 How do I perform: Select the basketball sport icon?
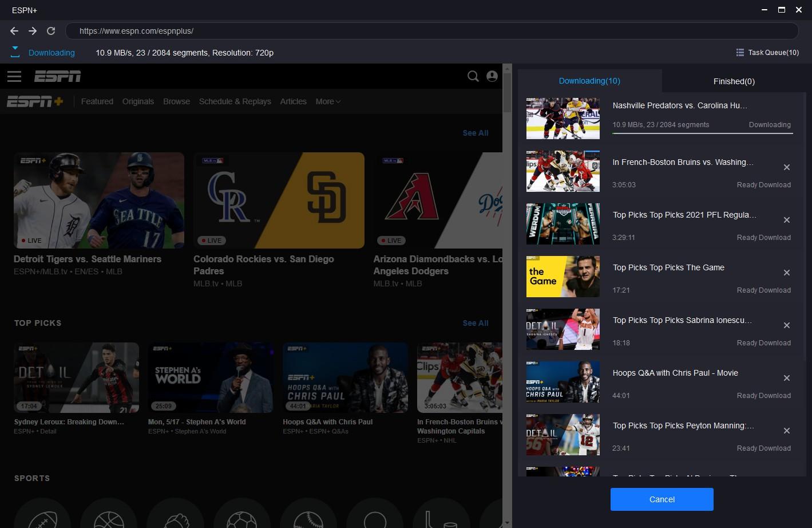point(109,513)
